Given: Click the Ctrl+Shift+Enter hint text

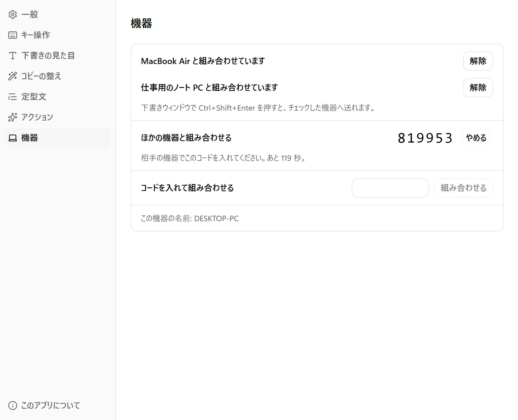Looking at the screenshot, I should click(258, 108).
